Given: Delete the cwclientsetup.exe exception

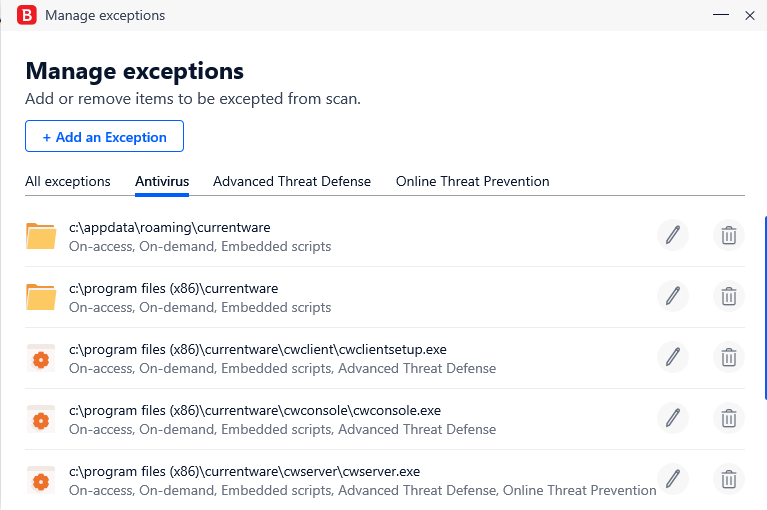Looking at the screenshot, I should (729, 357).
